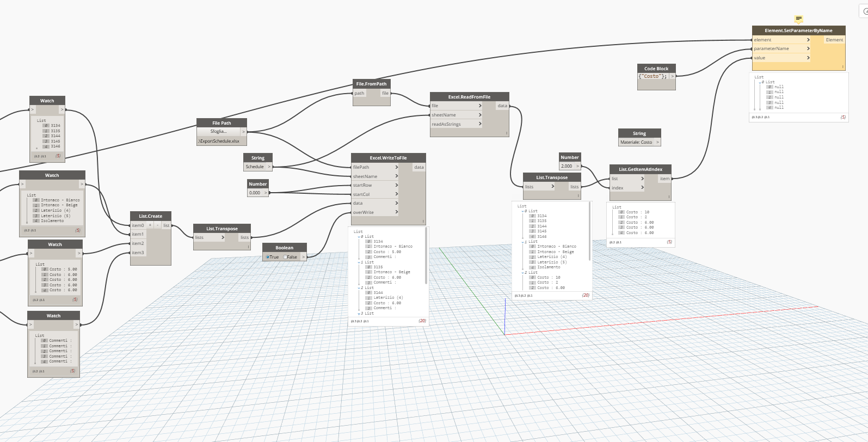Click the parameterName port chevron
Viewport: 868px width, 442px height.
808,48
